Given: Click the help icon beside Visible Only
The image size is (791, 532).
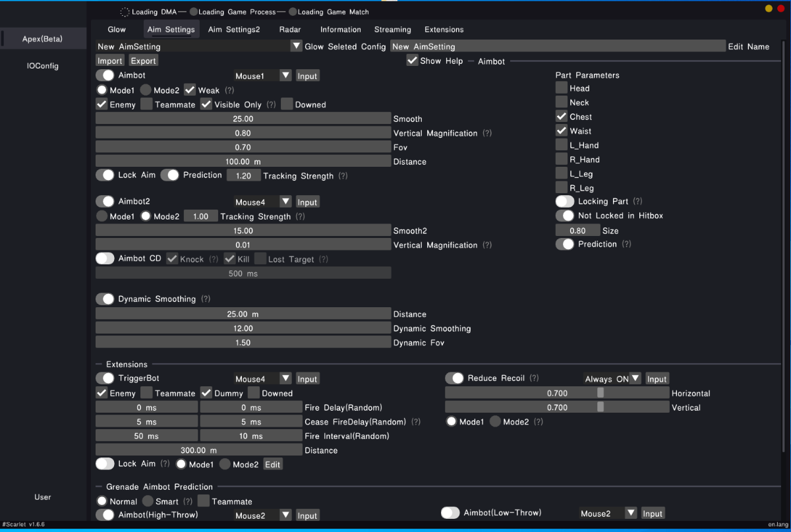Looking at the screenshot, I should 271,105.
